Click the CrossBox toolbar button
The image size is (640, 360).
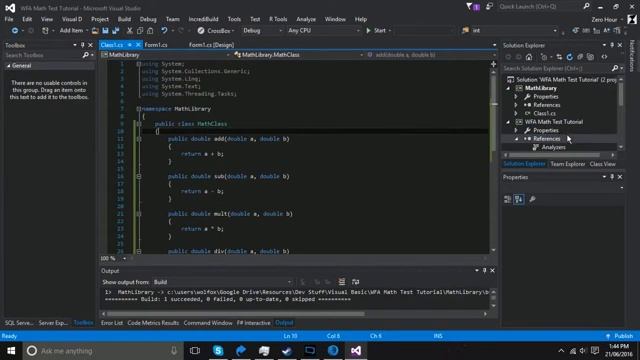216,31
